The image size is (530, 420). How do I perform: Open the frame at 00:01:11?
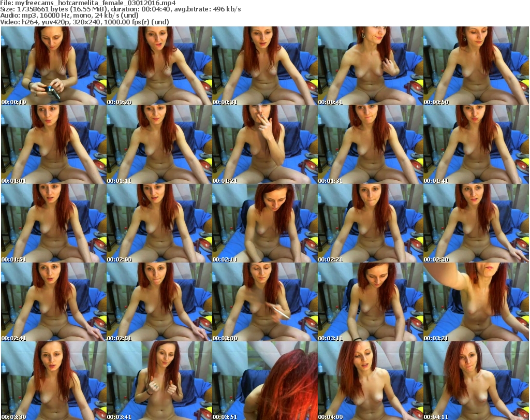tap(159, 144)
